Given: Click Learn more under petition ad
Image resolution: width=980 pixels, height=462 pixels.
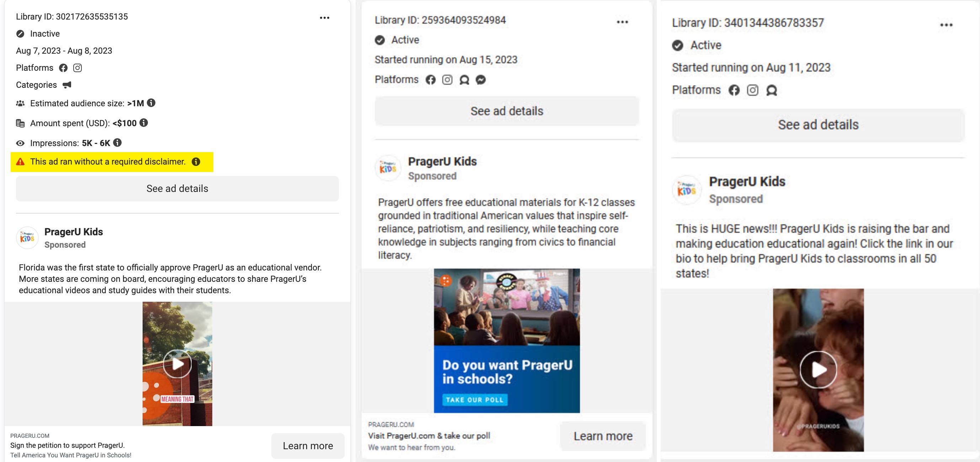Looking at the screenshot, I should click(307, 446).
